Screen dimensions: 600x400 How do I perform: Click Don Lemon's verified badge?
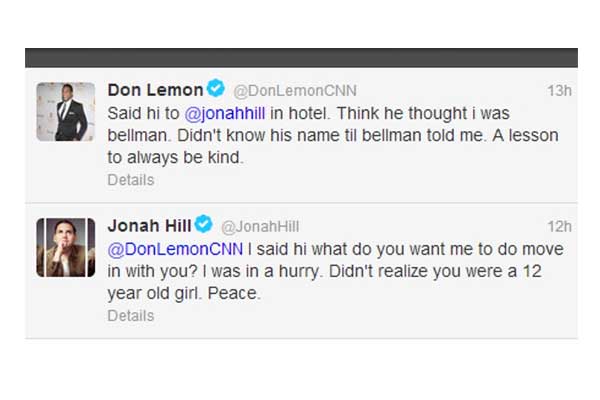[x=216, y=89]
